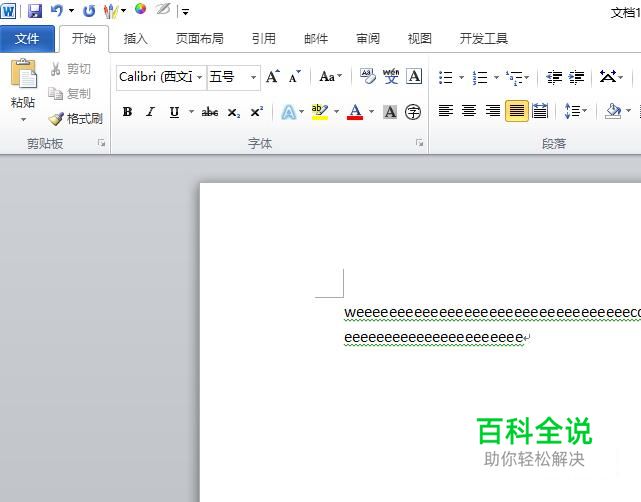Open the Clipboard pane launcher in 剪贴板 group
The width and height of the screenshot is (641, 502).
tap(101, 143)
